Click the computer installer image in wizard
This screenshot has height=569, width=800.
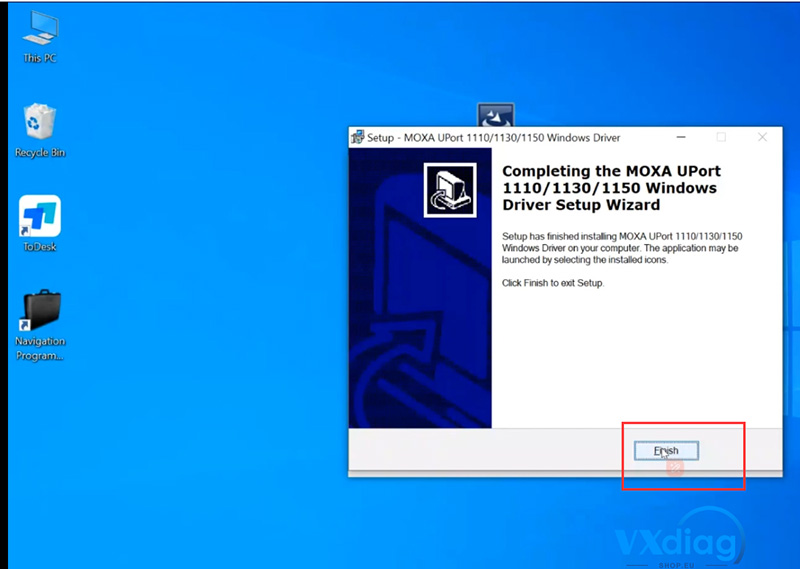coord(450,190)
